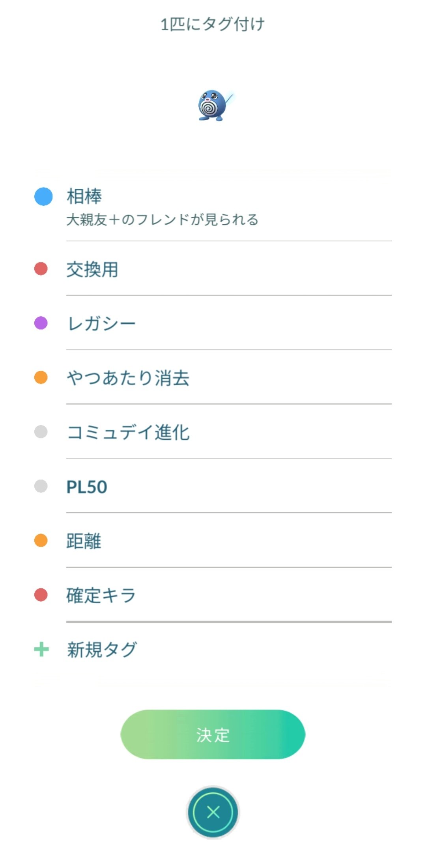426x868 pixels.
Task: Select the 新規タグ option
Action: (102, 649)
